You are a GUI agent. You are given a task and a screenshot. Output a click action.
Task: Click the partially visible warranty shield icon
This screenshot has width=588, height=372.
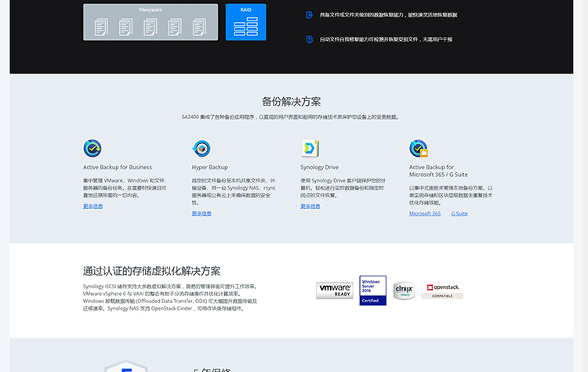(126, 366)
